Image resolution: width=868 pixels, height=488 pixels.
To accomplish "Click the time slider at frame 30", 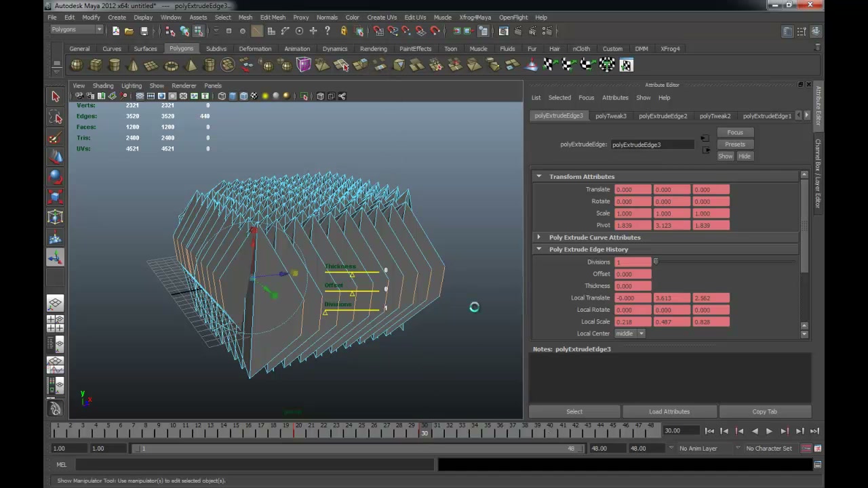I will pyautogui.click(x=425, y=430).
